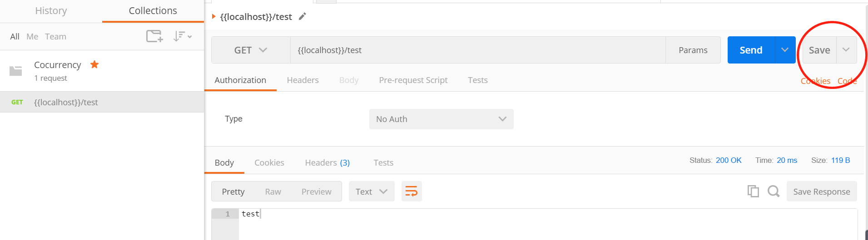
Task: Show the response Cookies tab
Action: pyautogui.click(x=269, y=163)
